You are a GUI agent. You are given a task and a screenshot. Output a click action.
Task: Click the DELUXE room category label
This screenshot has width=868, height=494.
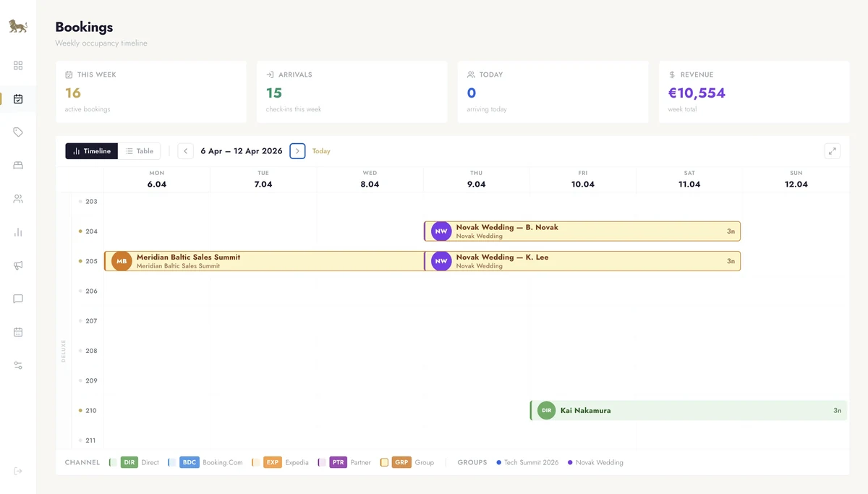64,351
